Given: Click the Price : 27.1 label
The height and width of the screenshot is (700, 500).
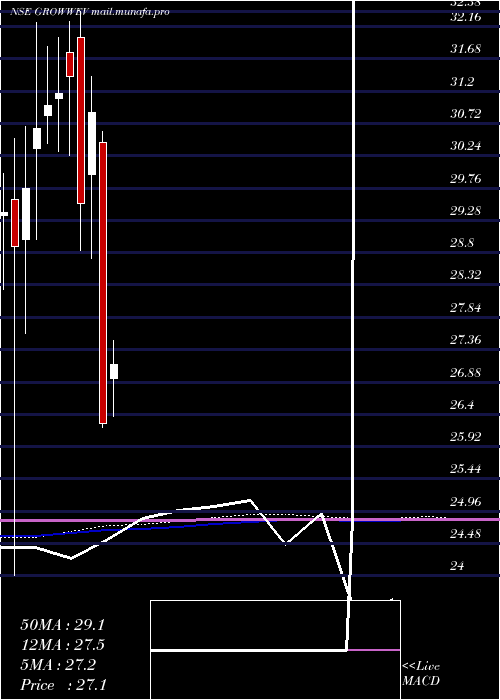Looking at the screenshot, I should (63, 685).
